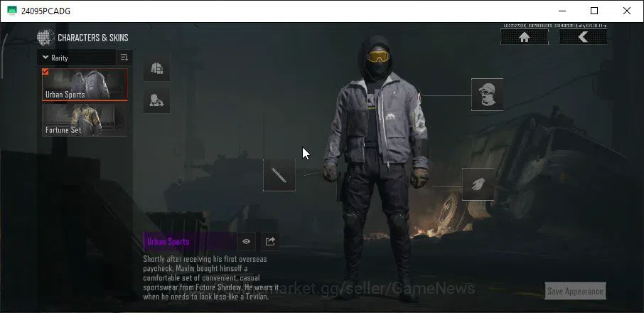Image resolution: width=644 pixels, height=313 pixels.
Task: Maximize the 24095PCADG window
Action: 594,11
